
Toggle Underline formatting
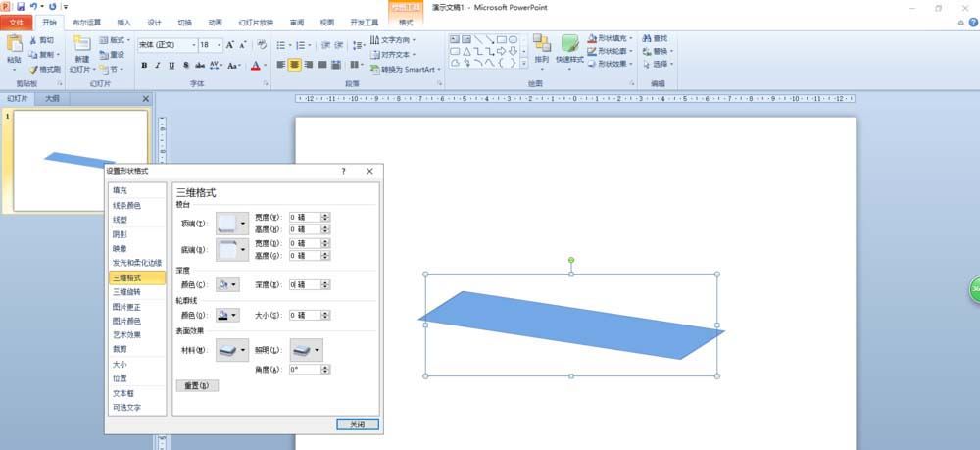tap(171, 65)
